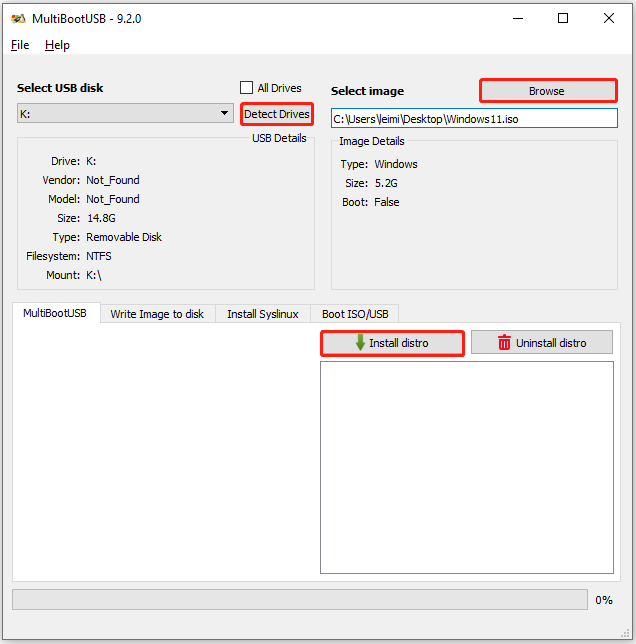Click the 0% progress text
This screenshot has height=644, width=636.
point(604,600)
